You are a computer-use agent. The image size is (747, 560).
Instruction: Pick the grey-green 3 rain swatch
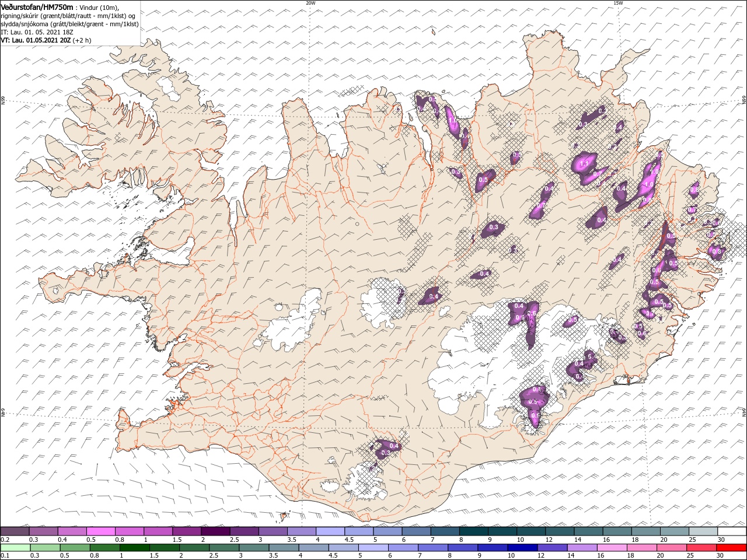click(x=254, y=548)
